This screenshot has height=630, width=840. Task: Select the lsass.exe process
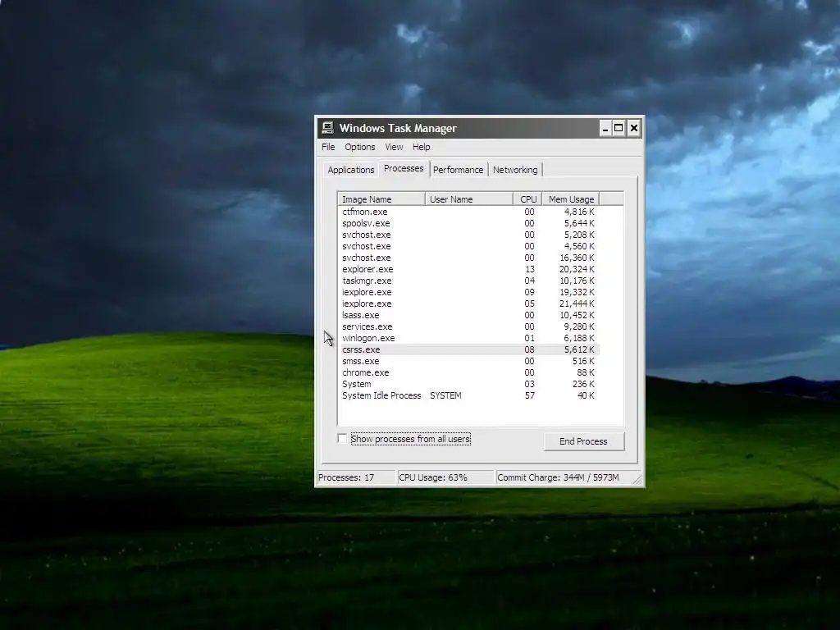[x=469, y=316]
